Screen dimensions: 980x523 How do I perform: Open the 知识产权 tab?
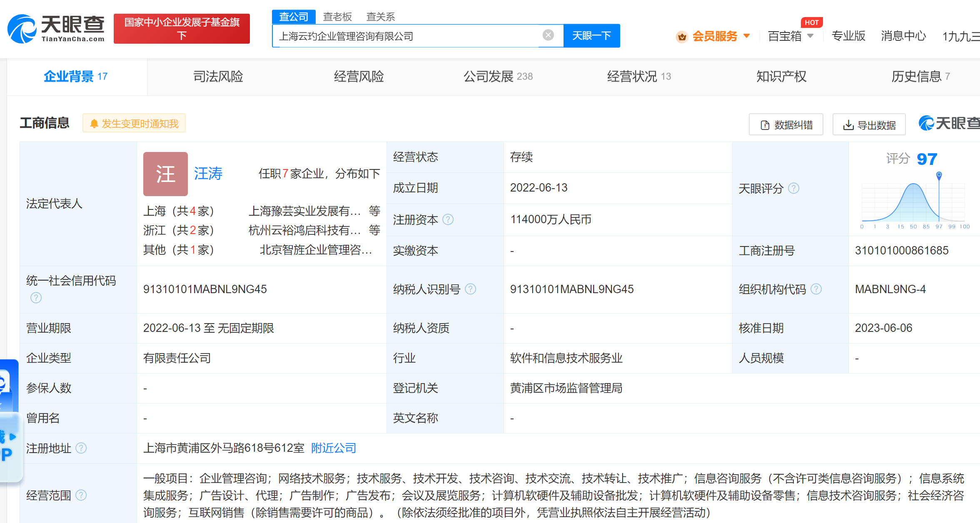click(x=781, y=77)
